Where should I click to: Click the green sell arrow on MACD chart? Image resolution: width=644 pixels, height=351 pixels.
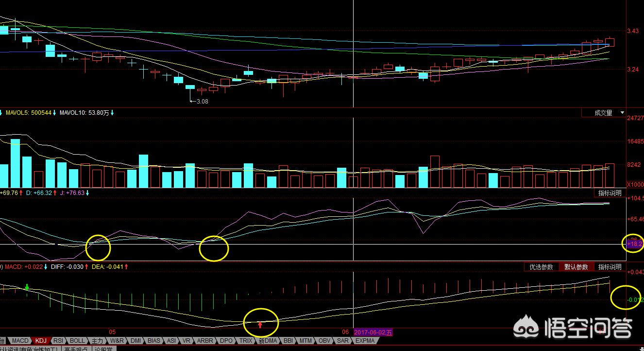pyautogui.click(x=27, y=287)
